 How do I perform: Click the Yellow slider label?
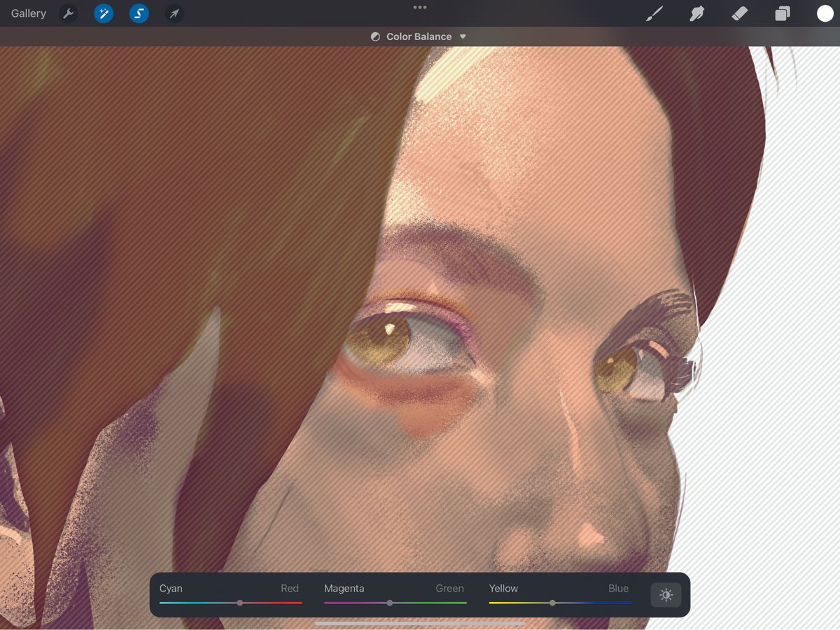click(x=503, y=588)
